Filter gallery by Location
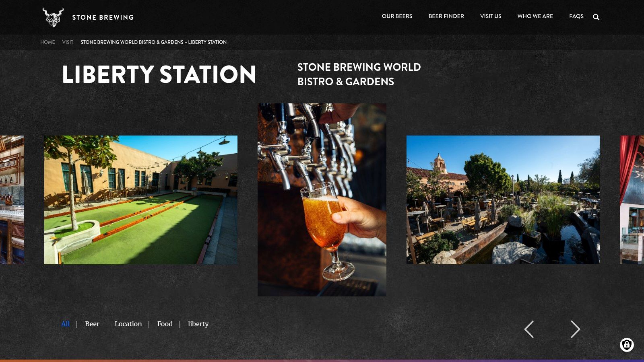Screen dimensions: 644x362 click(x=128, y=324)
